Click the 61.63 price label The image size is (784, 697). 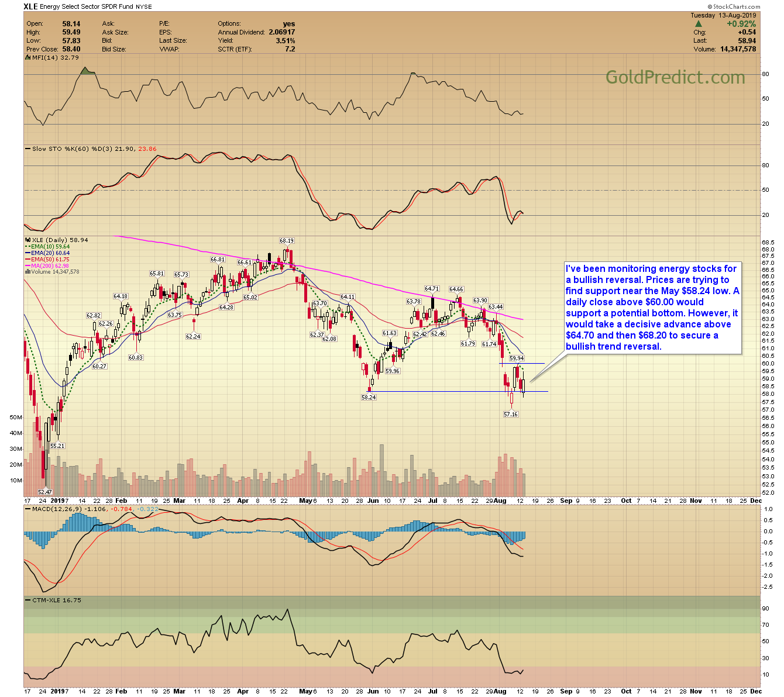click(390, 333)
